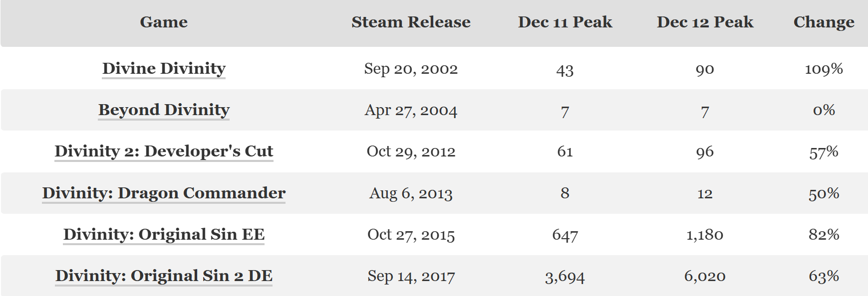Click the Sep 20, 2002 release date

411,69
